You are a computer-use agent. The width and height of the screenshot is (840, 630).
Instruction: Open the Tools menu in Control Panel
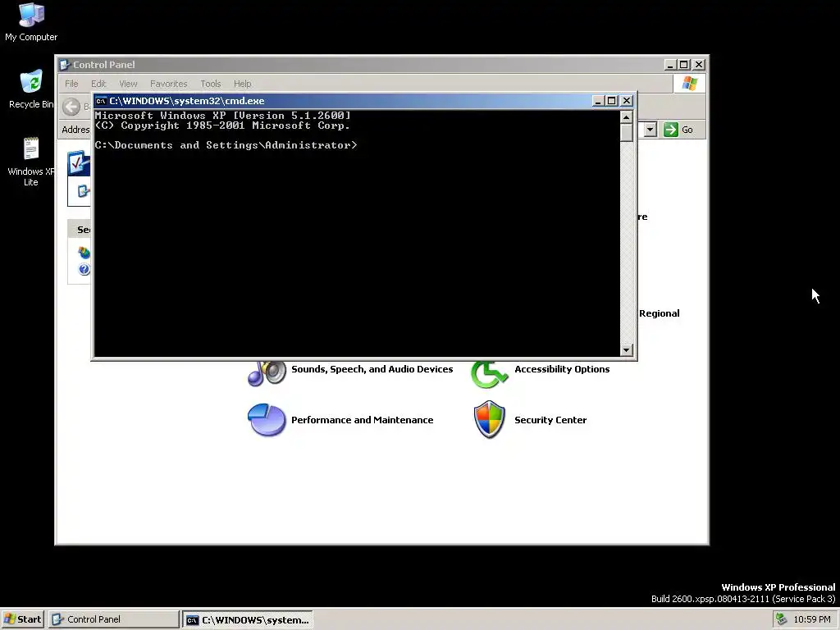(211, 84)
